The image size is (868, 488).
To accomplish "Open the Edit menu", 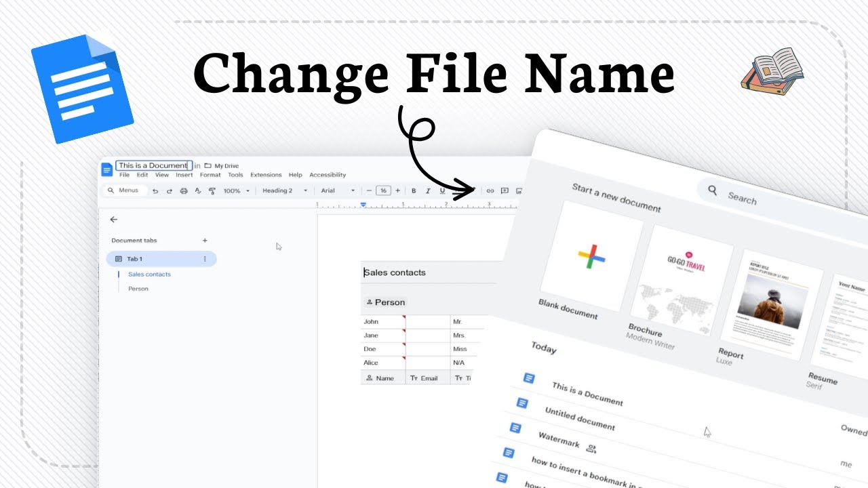I will [x=142, y=175].
